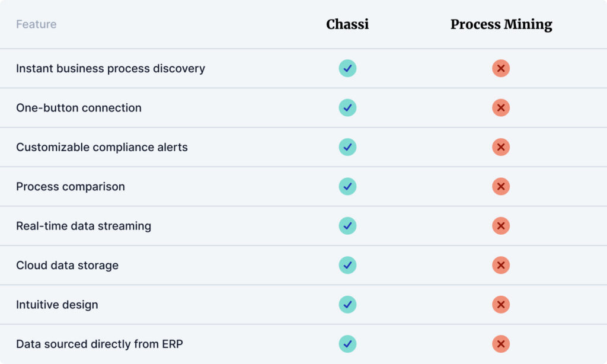The width and height of the screenshot is (607, 364).
Task: Click Chassi checkmark for Intuitive design
Action: point(347,304)
